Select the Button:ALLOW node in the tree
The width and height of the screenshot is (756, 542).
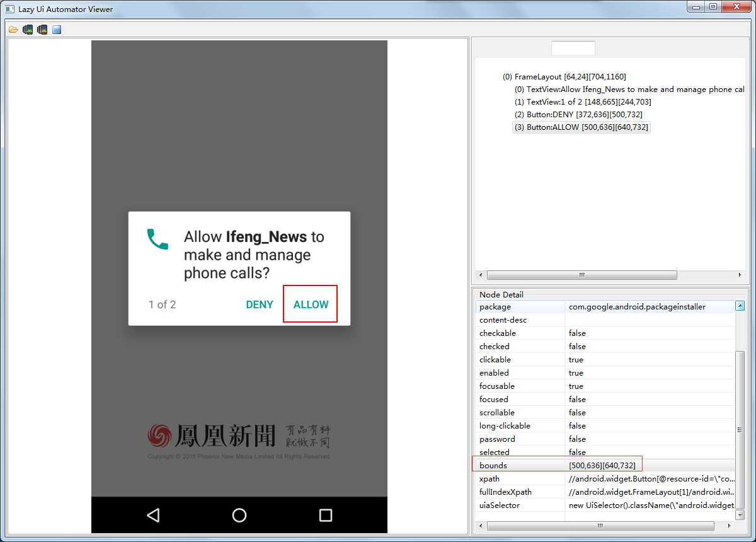(581, 127)
